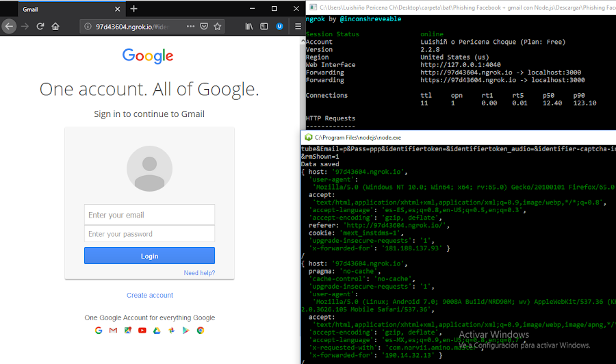
Task: Click the Firefox forward arrow
Action: point(25,26)
